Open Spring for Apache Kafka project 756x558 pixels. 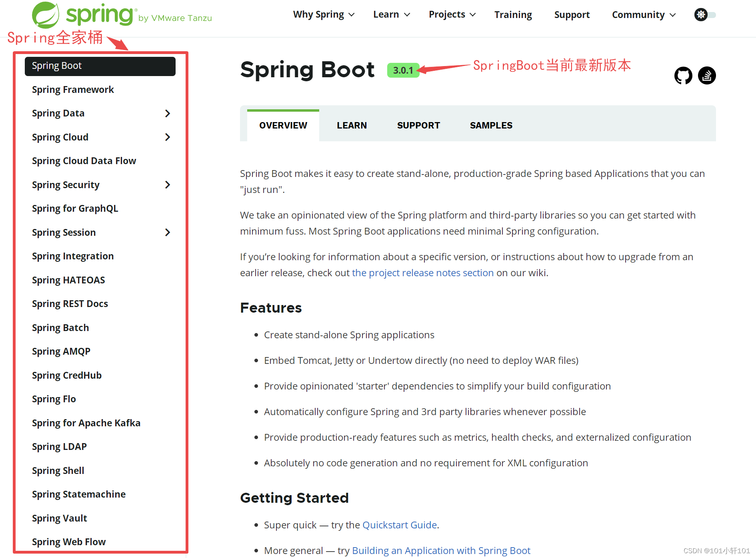(86, 423)
